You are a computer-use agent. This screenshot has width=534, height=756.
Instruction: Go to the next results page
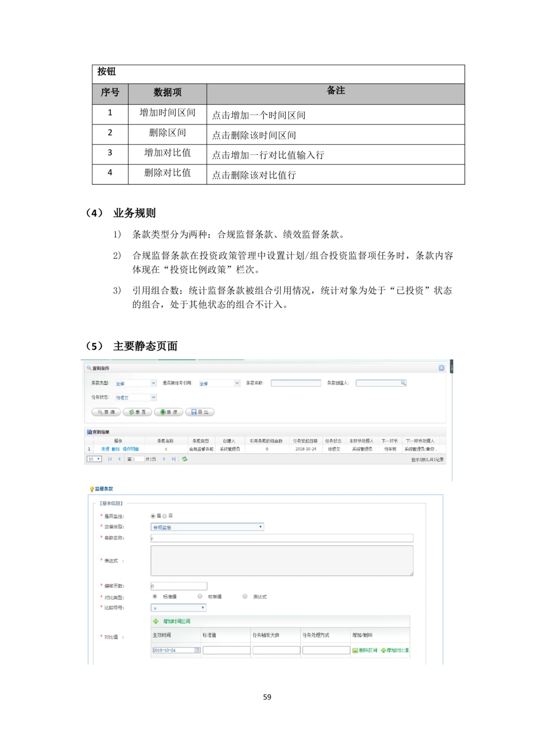coord(164,459)
